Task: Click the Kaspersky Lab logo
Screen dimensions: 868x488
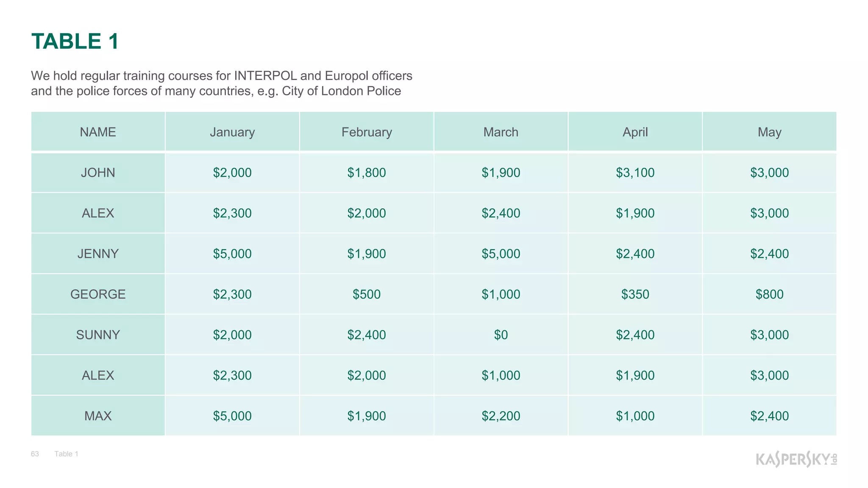Action: point(796,459)
